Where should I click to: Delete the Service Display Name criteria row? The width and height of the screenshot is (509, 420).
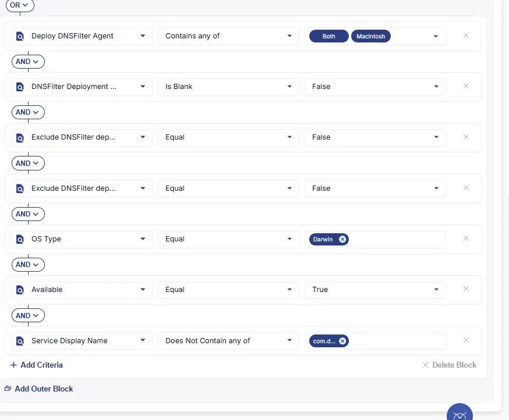[466, 340]
